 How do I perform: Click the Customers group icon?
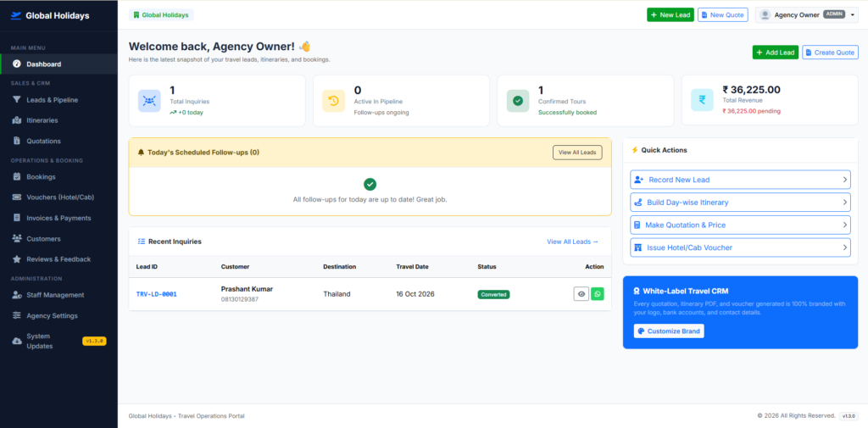[17, 239]
